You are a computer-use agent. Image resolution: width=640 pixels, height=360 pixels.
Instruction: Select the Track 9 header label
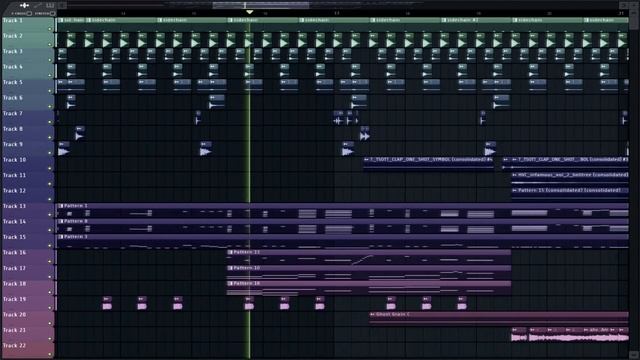pos(13,144)
